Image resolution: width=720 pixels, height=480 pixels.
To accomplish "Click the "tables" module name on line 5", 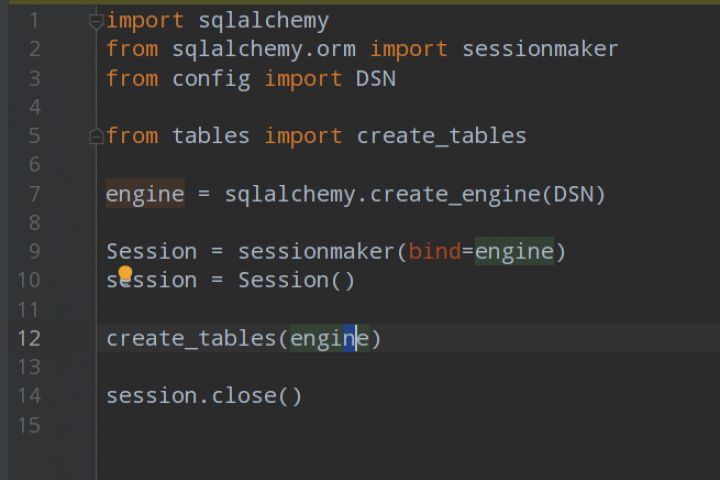I will point(211,136).
